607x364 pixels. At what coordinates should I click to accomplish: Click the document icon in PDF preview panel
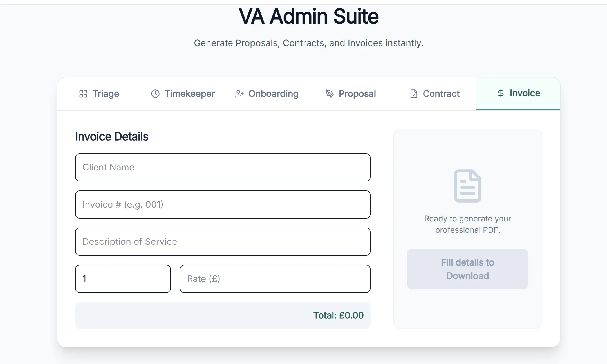(x=467, y=186)
